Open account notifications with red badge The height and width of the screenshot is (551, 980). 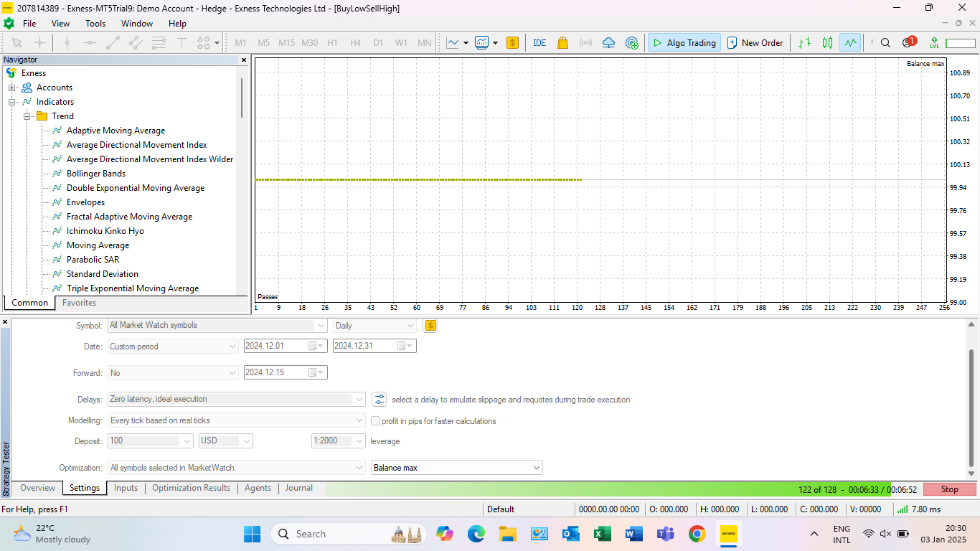[909, 42]
